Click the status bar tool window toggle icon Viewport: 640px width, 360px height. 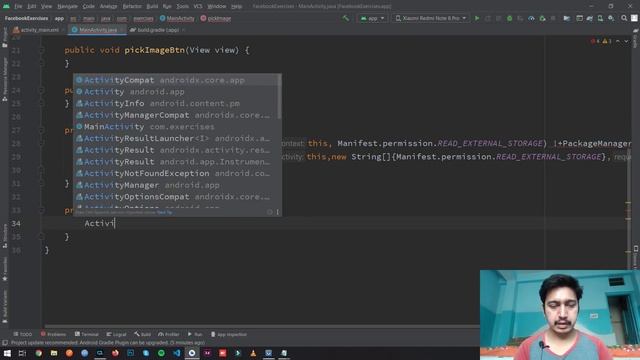click(x=5, y=343)
